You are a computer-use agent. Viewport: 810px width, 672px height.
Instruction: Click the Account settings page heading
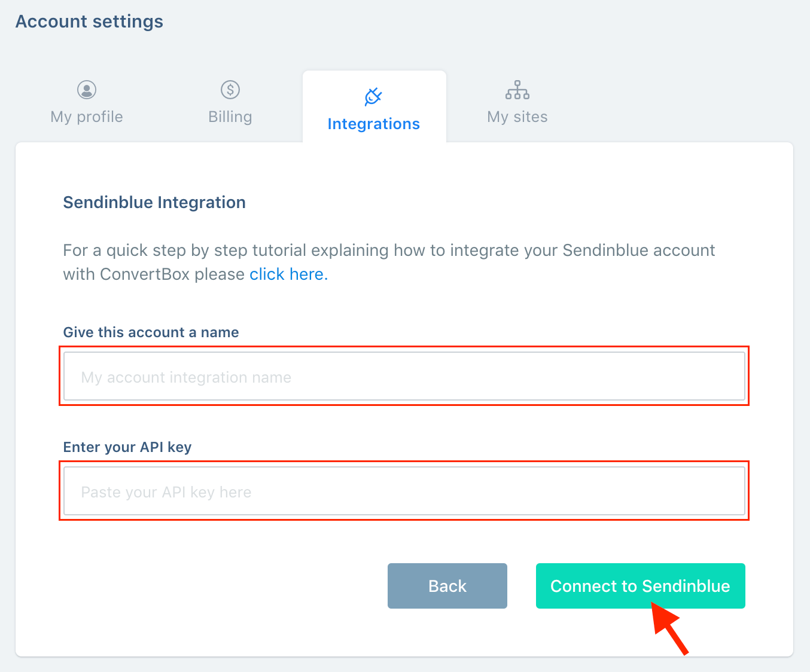[89, 22]
